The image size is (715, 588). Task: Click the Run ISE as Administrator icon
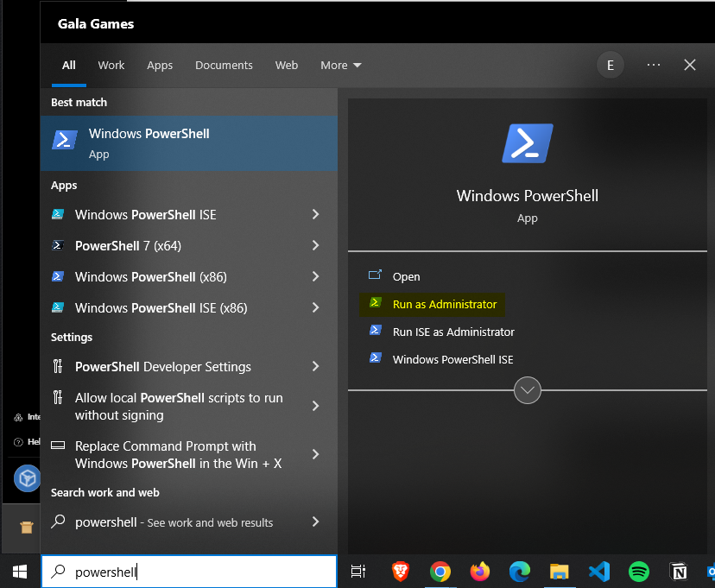tap(376, 330)
